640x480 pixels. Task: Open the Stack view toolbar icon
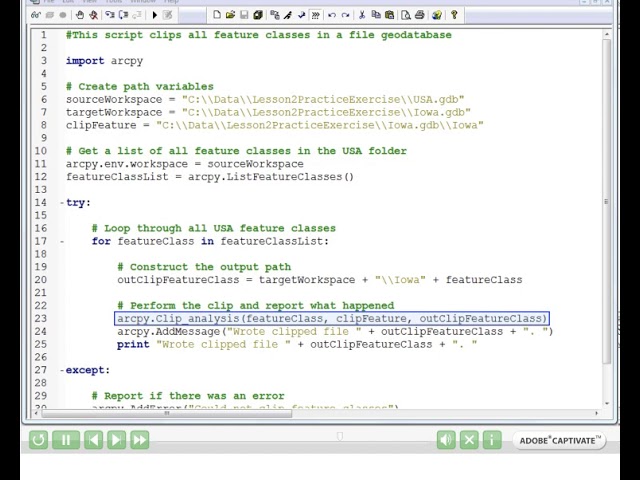50,15
